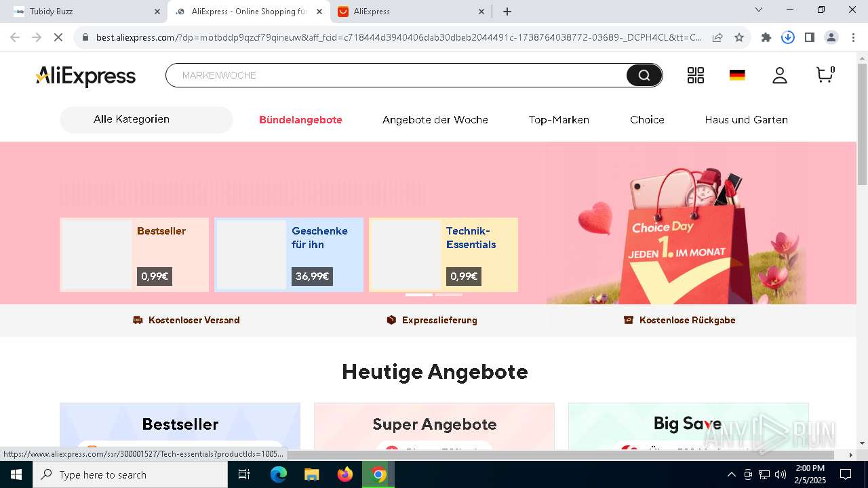The width and height of the screenshot is (868, 488).
Task: Open the Bestseller 0,99€ banner card
Action: click(x=134, y=255)
